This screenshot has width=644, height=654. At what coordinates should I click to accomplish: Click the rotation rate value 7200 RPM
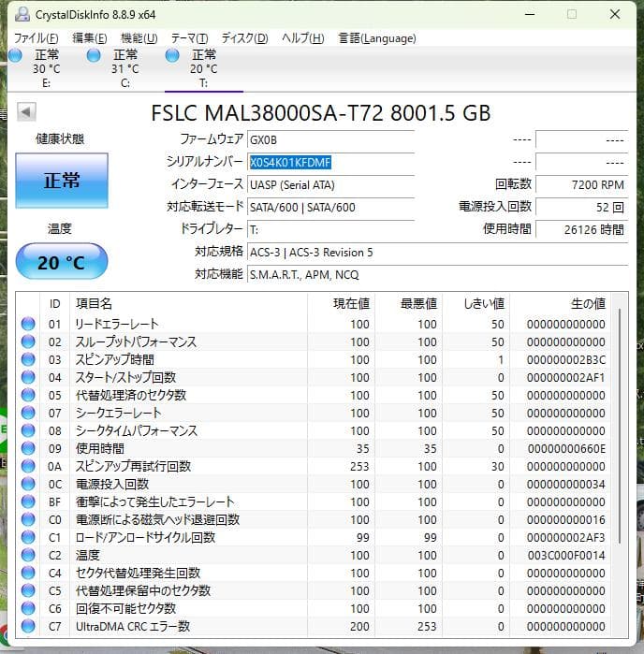point(582,184)
